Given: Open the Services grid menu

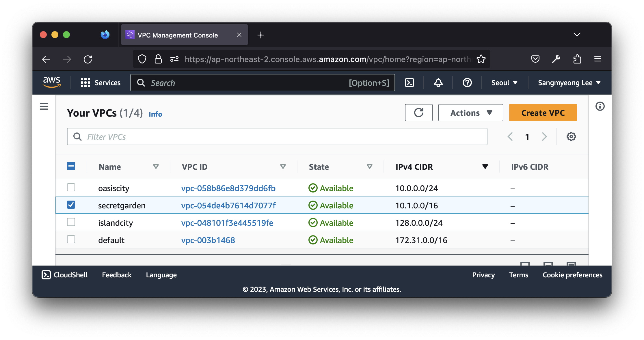Looking at the screenshot, I should click(x=100, y=83).
